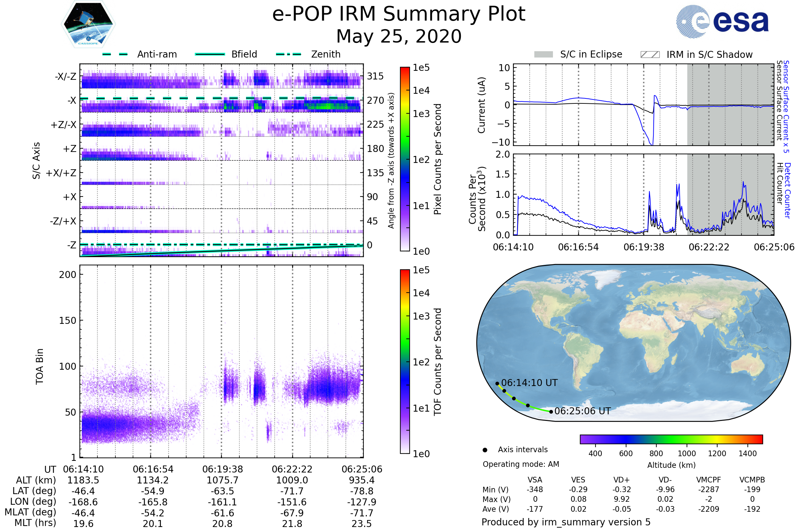The height and width of the screenshot is (532, 798).
Task: Click the Altitude color gradient bar
Action: (x=671, y=439)
